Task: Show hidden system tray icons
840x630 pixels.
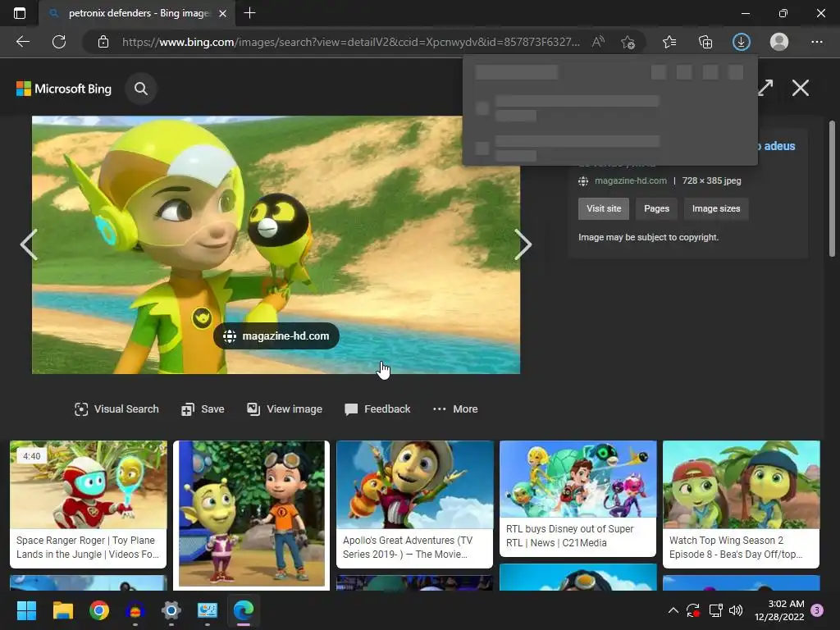Action: 673,610
